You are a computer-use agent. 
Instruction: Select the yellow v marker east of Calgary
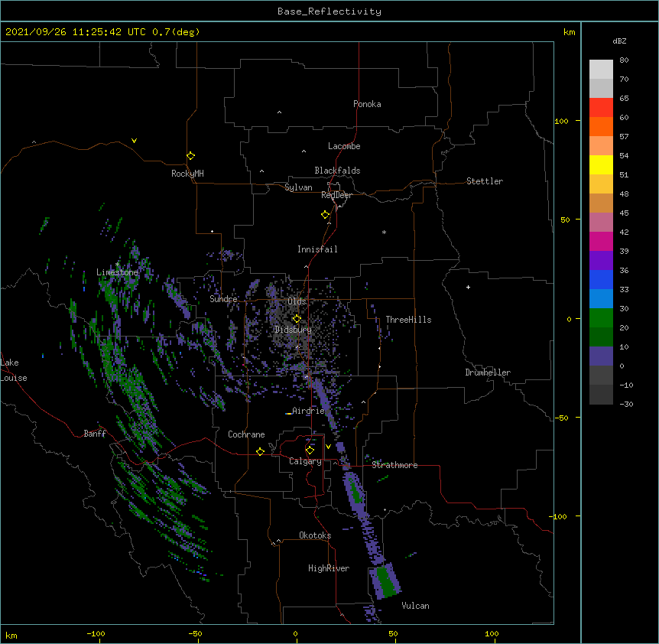tap(328, 447)
